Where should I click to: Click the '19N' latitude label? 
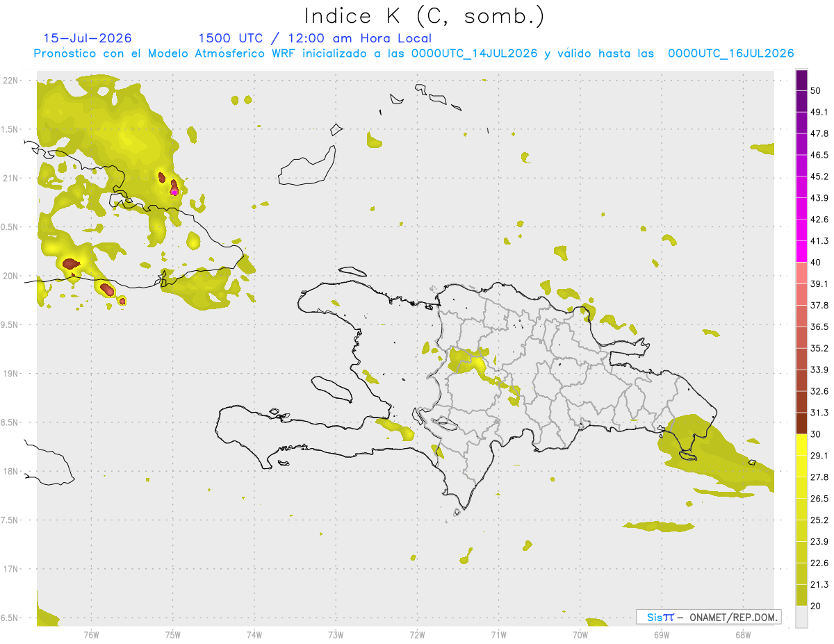(x=10, y=374)
